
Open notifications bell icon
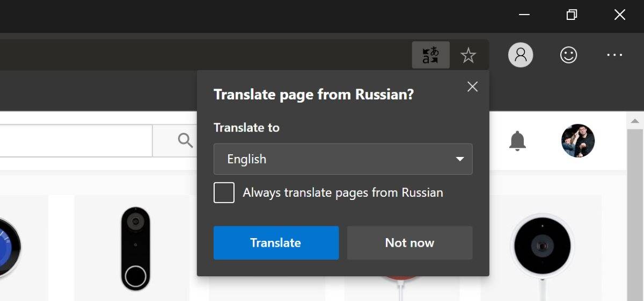[517, 141]
